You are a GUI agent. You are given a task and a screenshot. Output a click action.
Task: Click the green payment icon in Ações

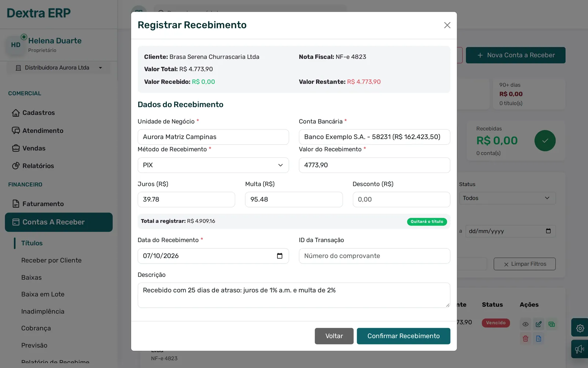(x=552, y=324)
